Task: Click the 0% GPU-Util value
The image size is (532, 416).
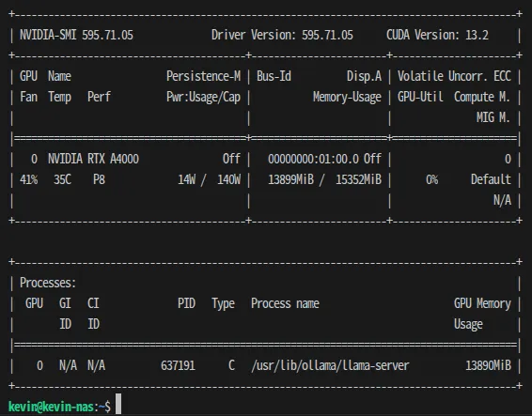Action: pyautogui.click(x=432, y=179)
